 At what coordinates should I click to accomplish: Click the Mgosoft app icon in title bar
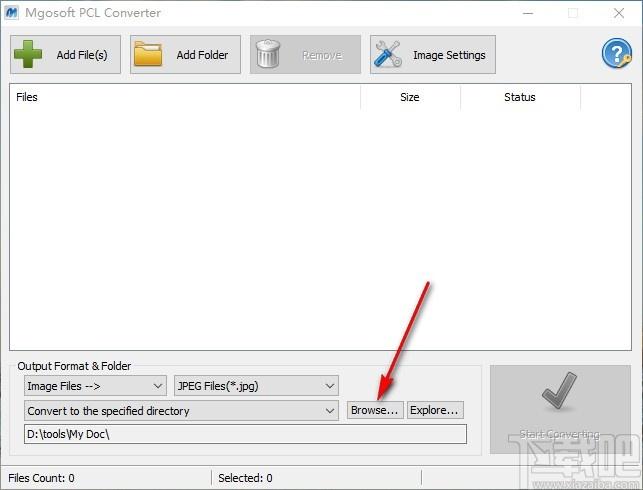[11, 13]
